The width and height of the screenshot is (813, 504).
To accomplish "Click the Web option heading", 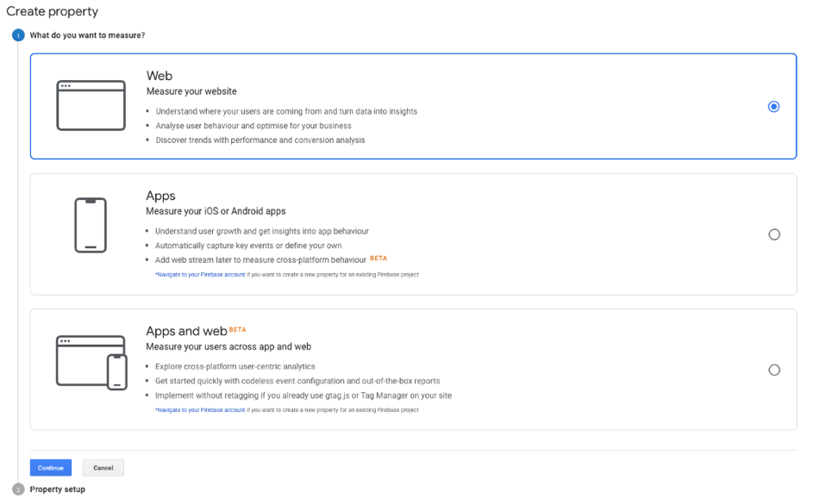I will (159, 77).
